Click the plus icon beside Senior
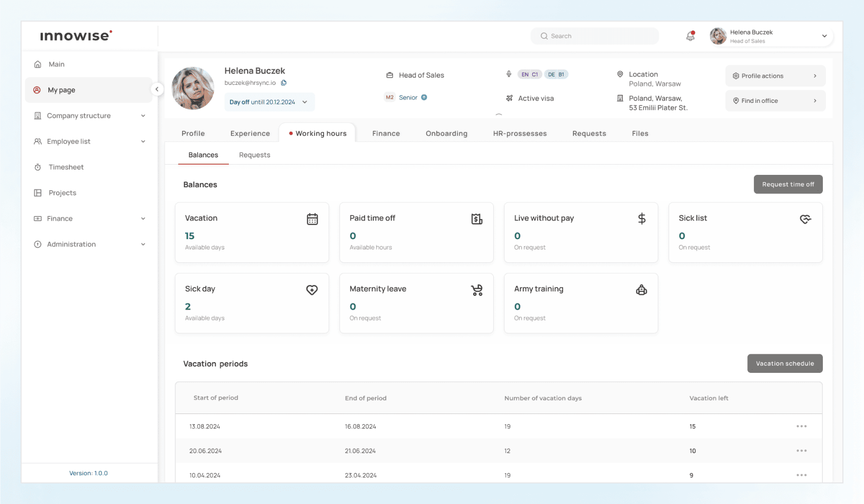This screenshot has height=504, width=864. click(424, 98)
